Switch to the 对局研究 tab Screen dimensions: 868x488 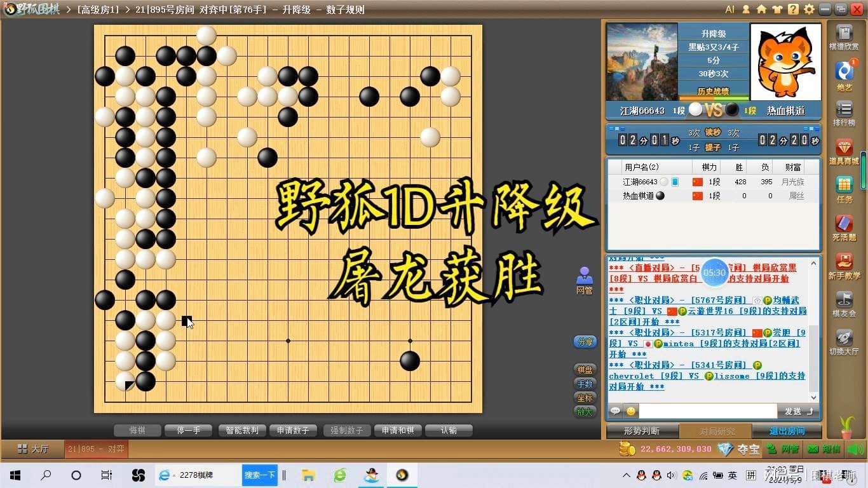(717, 431)
